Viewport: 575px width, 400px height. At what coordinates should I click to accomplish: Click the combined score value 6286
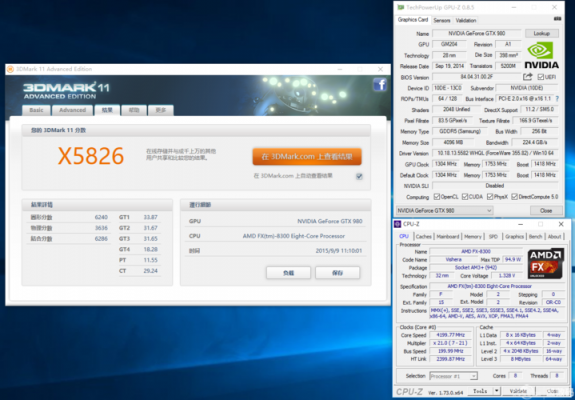coord(101,239)
